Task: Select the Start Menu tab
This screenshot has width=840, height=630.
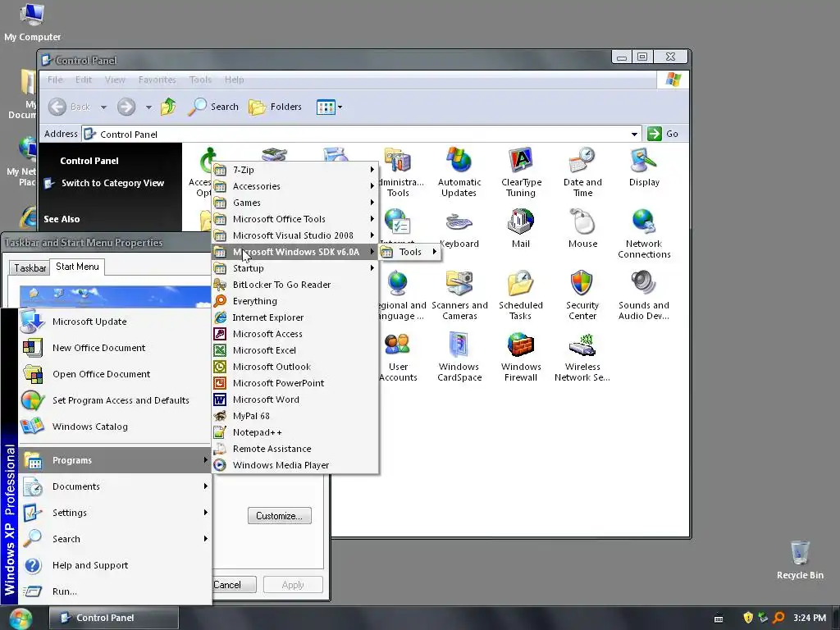Action: click(77, 267)
